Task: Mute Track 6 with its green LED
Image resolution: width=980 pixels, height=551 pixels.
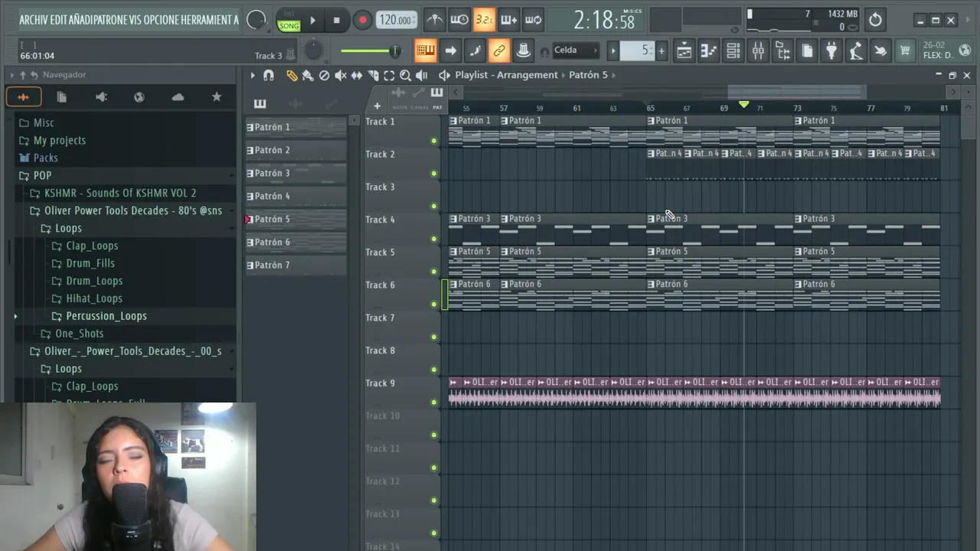Action: 434,305
